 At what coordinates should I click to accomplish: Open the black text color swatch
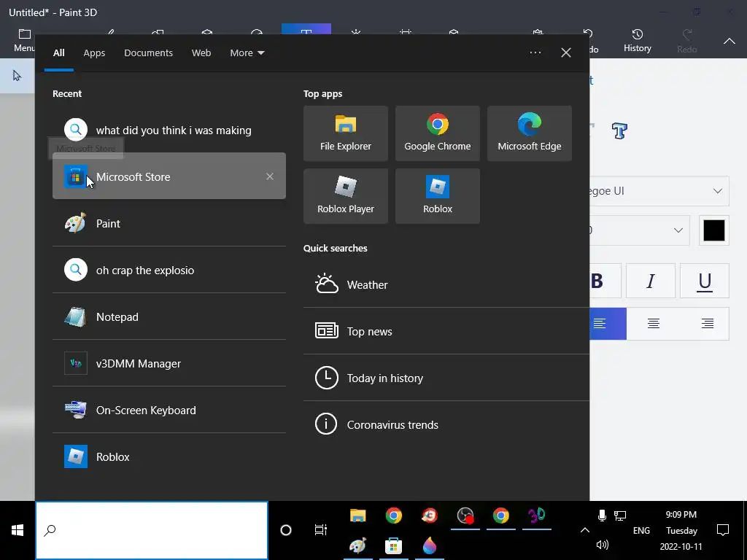tap(713, 230)
